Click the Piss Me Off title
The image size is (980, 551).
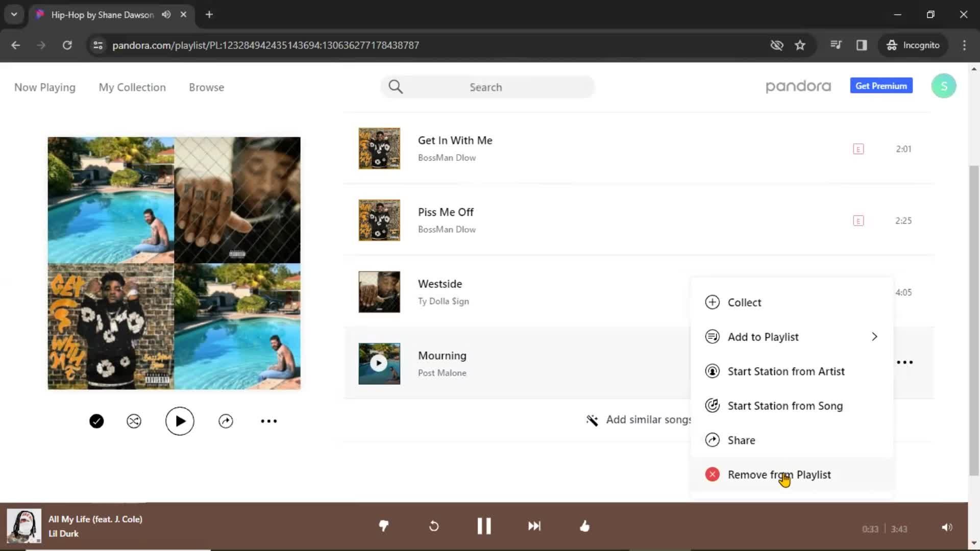446,212
